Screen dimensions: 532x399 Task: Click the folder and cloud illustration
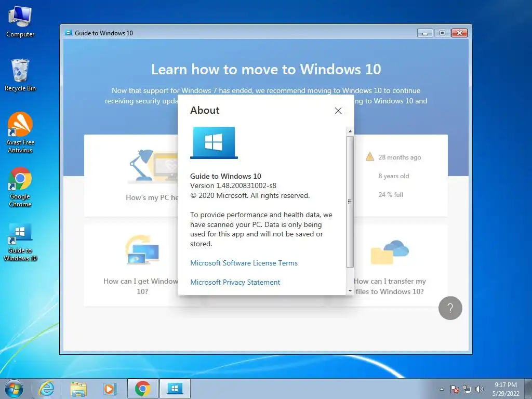(x=390, y=252)
